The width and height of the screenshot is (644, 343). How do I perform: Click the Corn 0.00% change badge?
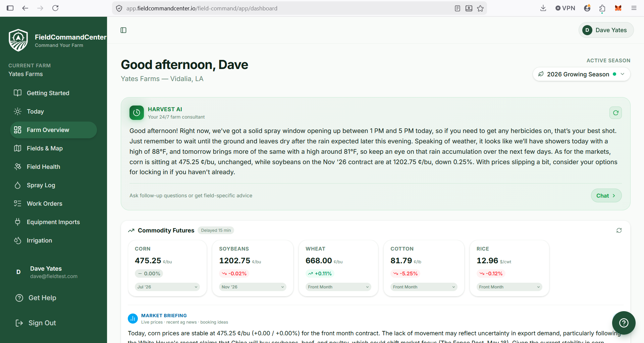[149, 274]
